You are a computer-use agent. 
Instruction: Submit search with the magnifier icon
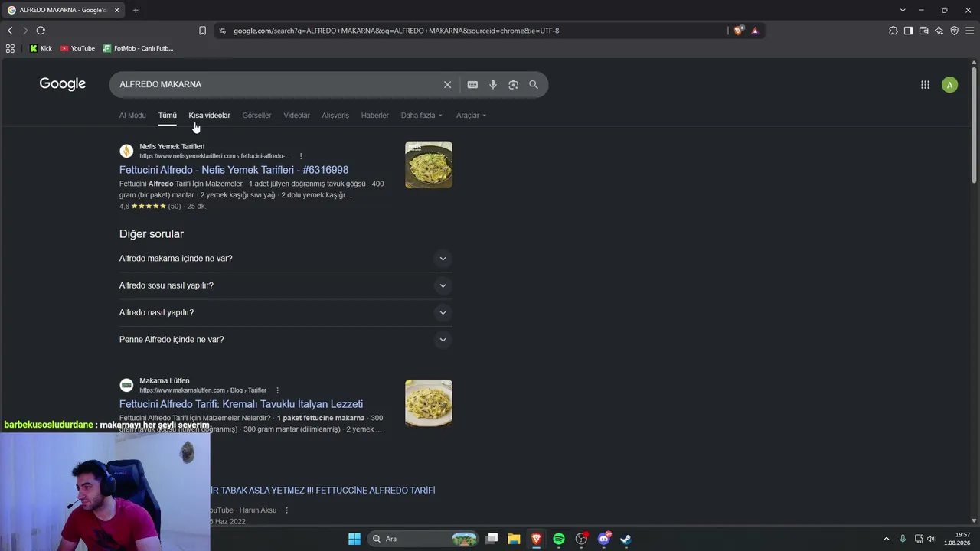[x=534, y=84]
